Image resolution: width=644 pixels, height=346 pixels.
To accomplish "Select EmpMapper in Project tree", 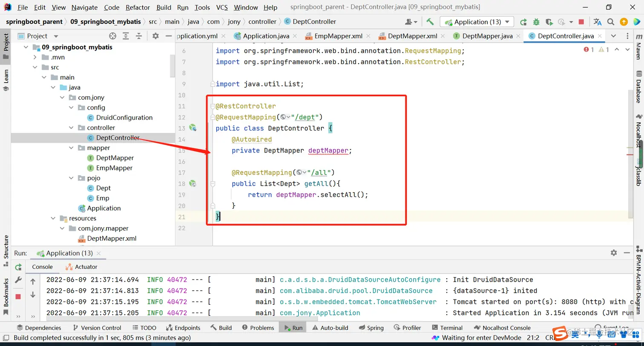I will pos(114,168).
